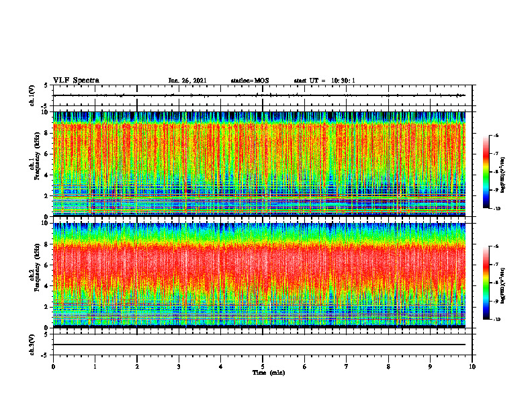Click the 6 kHz tick label of ch.1 spectrogram
The width and height of the screenshot is (532, 411).
pyautogui.click(x=47, y=154)
